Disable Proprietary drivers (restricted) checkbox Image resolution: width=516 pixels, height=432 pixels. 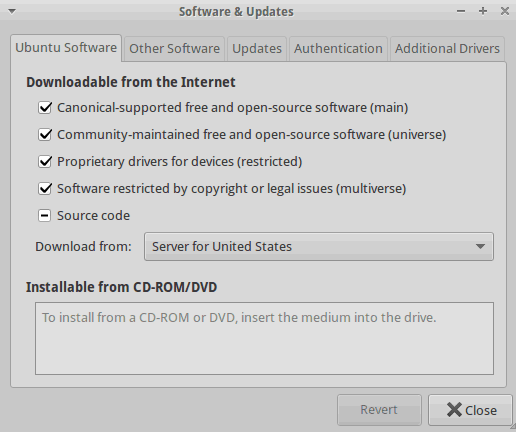(x=45, y=162)
